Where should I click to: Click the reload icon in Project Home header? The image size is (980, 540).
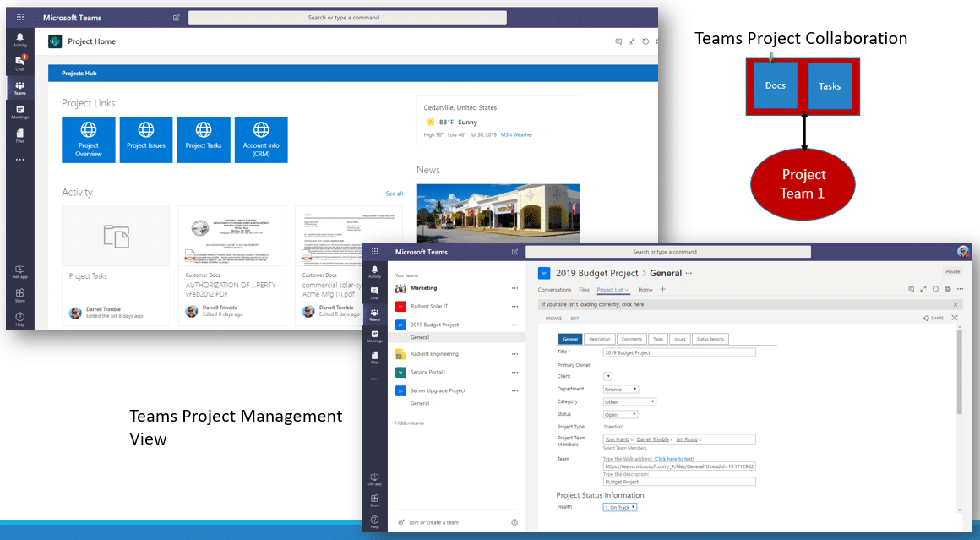tap(645, 42)
